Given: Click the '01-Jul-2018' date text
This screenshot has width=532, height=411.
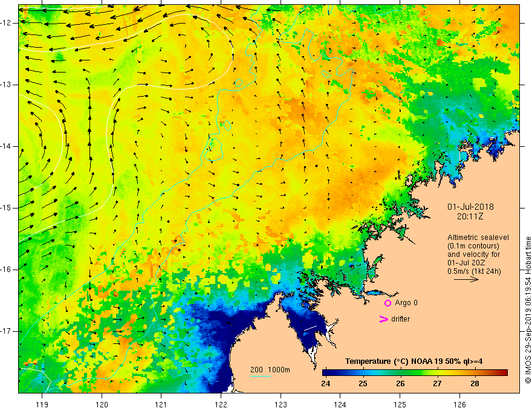Looking at the screenshot, I should [470, 207].
